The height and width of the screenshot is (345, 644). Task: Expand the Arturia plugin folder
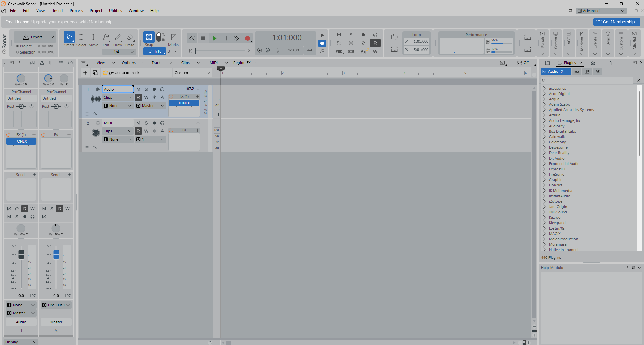click(x=544, y=115)
